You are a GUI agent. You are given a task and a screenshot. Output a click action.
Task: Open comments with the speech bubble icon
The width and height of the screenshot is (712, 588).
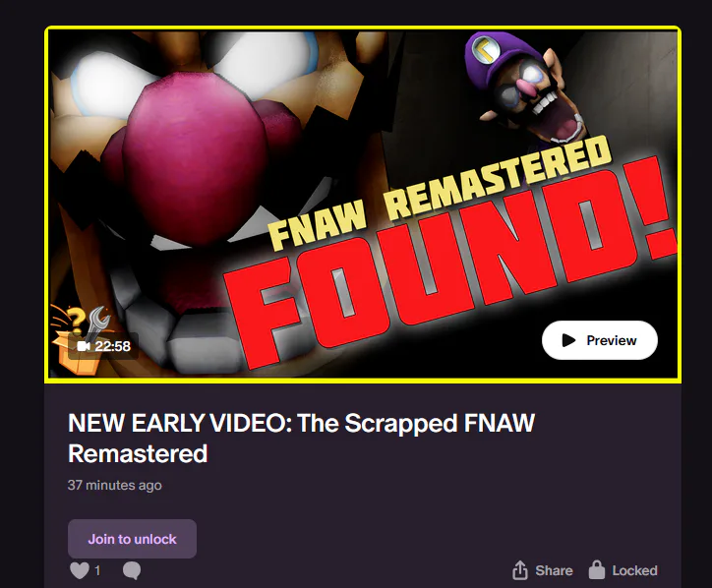(x=132, y=570)
